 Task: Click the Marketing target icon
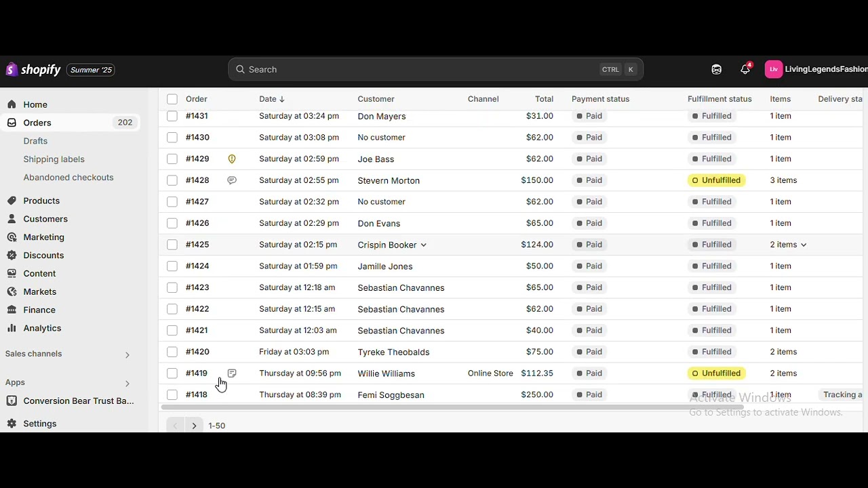coord(12,237)
